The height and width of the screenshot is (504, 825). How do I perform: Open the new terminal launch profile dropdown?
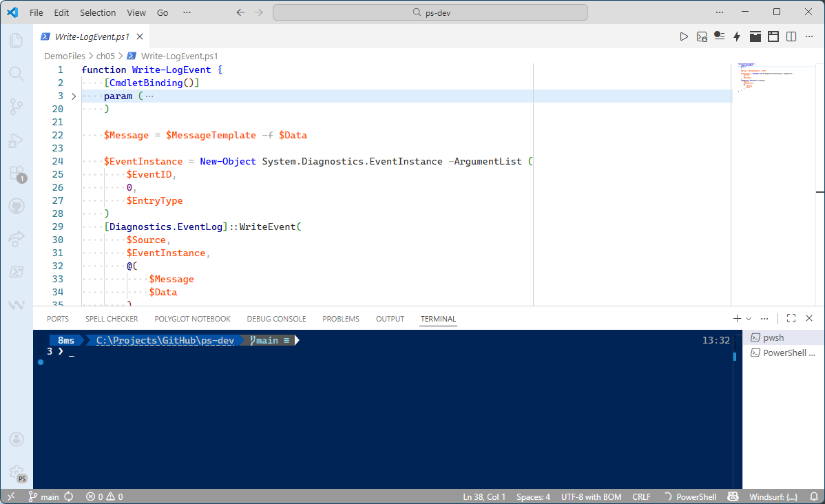pyautogui.click(x=749, y=319)
